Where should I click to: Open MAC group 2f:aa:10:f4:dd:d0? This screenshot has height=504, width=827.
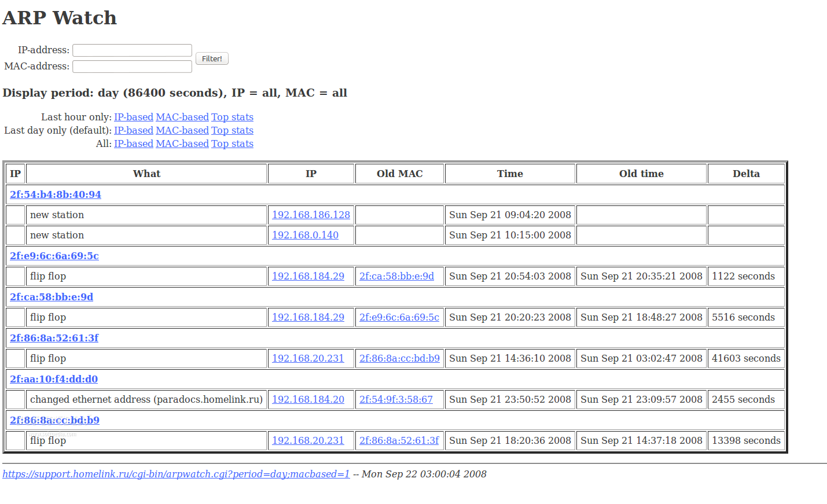click(53, 379)
